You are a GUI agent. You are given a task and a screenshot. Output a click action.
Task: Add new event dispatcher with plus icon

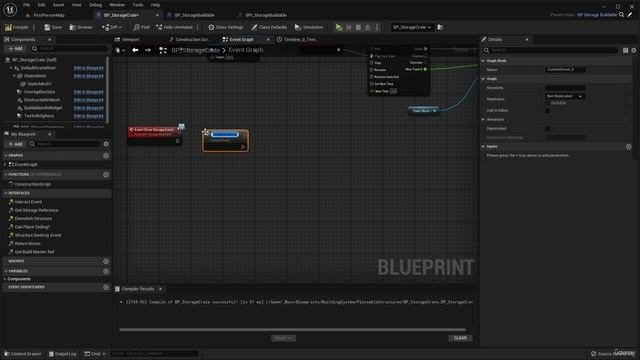pos(106,287)
